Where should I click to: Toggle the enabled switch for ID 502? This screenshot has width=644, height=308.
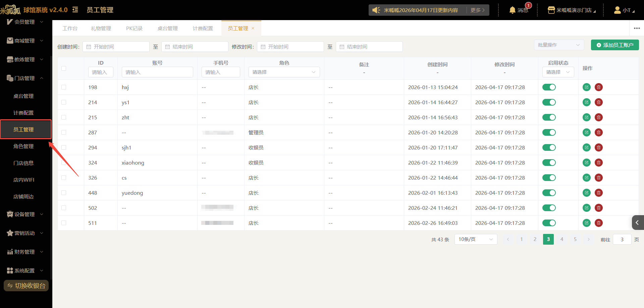click(x=549, y=208)
